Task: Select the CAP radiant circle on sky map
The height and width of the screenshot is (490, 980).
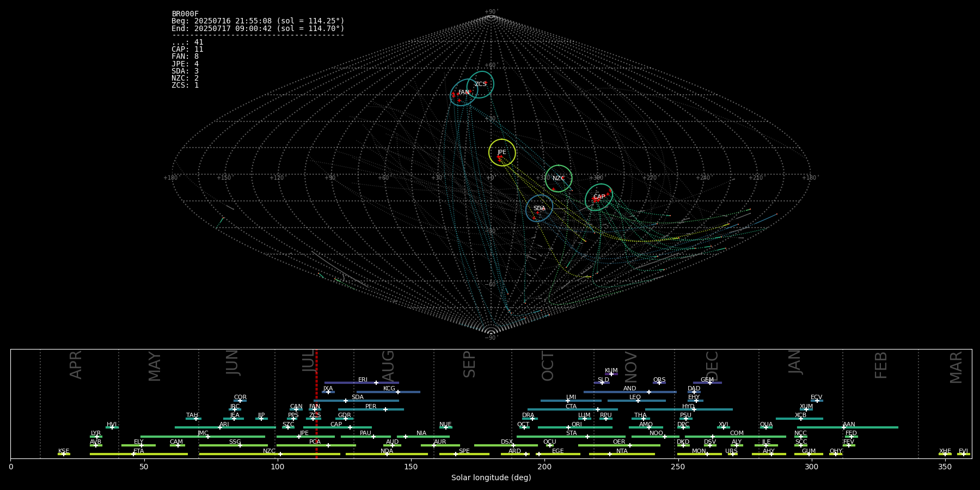Action: click(x=599, y=197)
